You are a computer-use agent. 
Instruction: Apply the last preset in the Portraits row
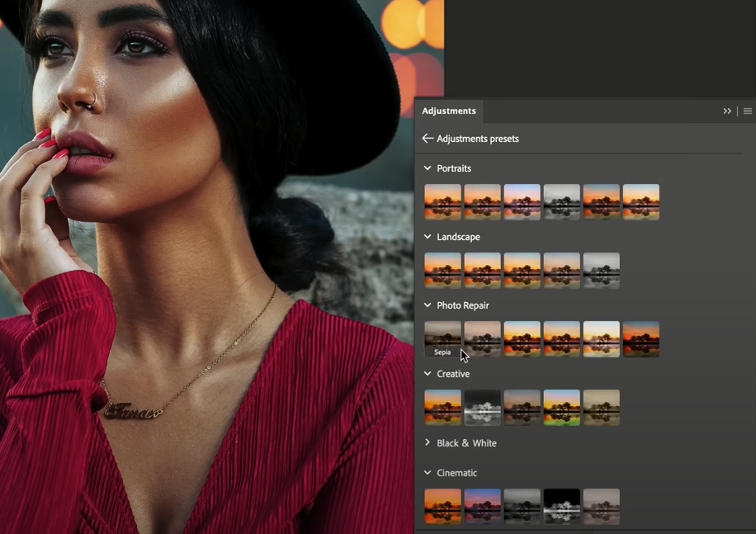click(640, 202)
